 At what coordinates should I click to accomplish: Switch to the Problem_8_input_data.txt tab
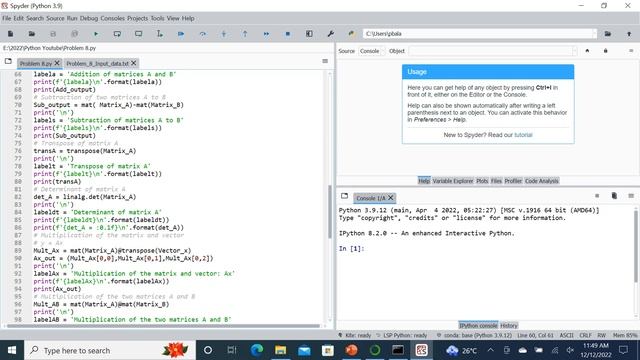click(x=98, y=63)
